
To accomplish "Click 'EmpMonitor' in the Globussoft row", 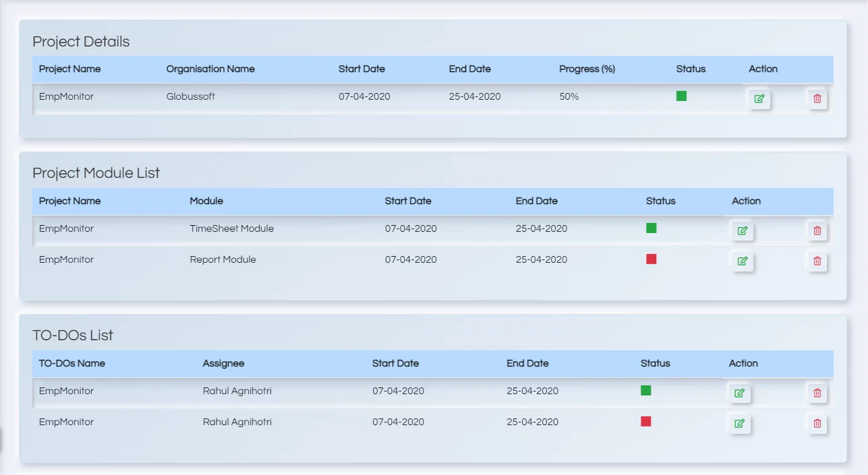I will tap(66, 96).
